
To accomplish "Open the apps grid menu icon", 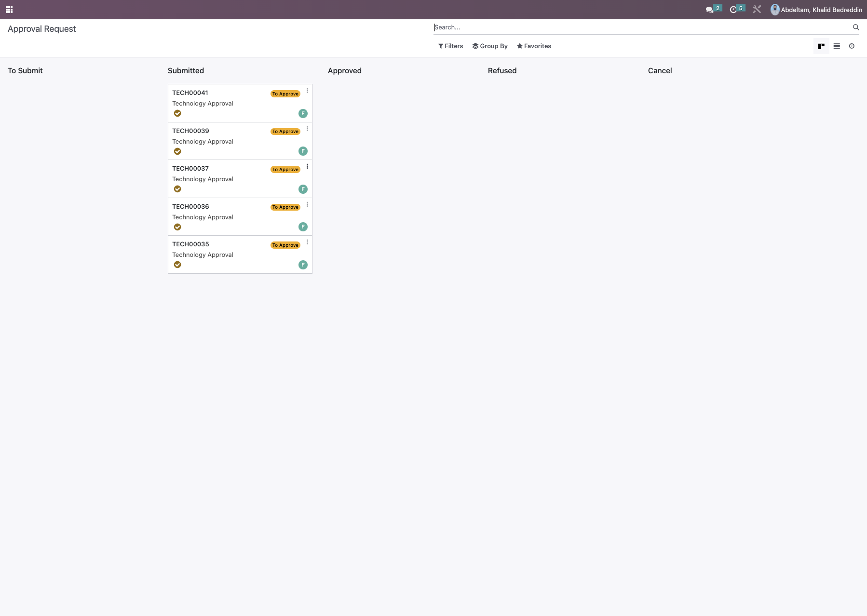I will point(9,10).
